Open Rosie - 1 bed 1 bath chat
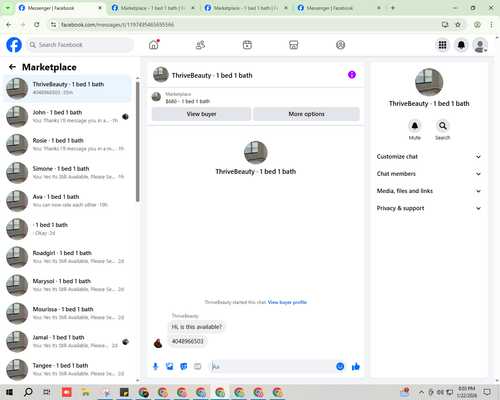The width and height of the screenshot is (500, 400). 68,145
